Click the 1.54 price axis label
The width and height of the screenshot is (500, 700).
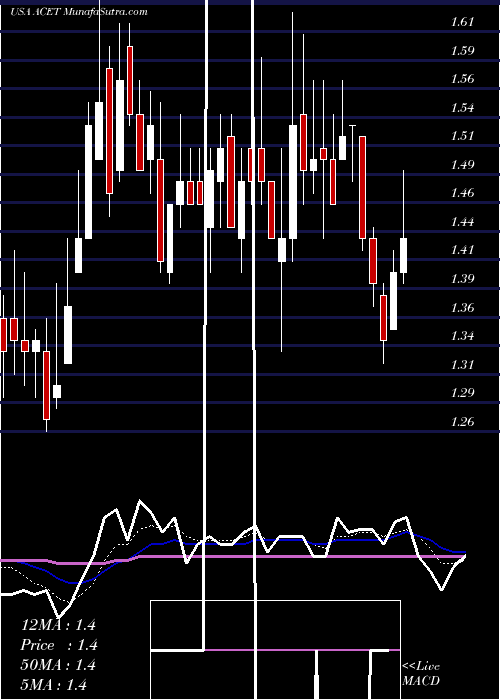pos(462,108)
